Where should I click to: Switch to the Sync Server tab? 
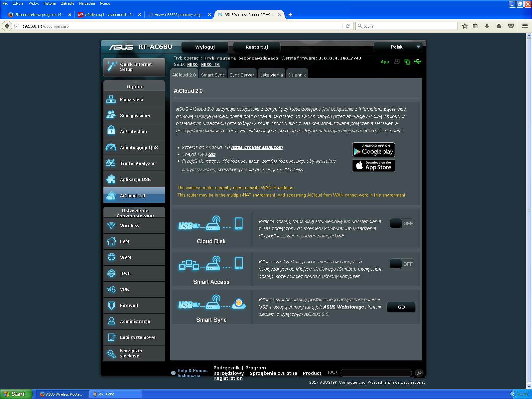[242, 75]
